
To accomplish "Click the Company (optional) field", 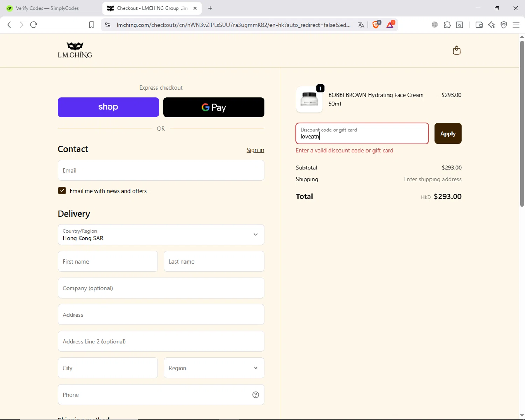I will coord(161,288).
